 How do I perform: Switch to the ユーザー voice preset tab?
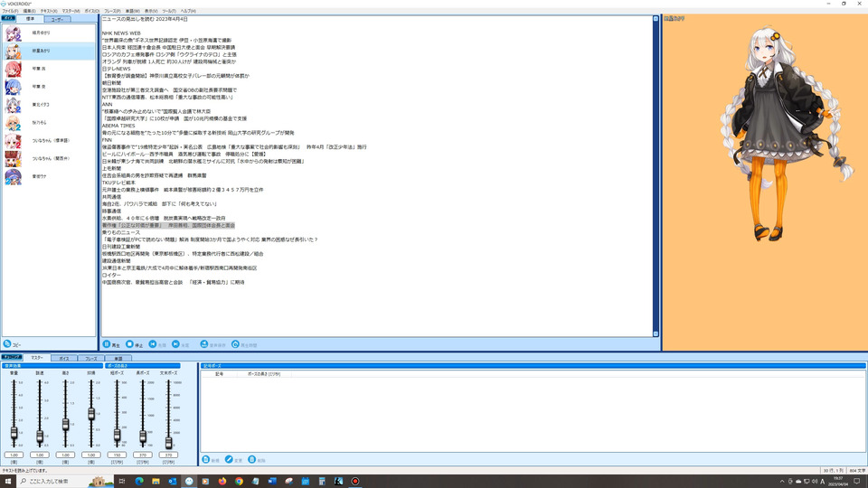click(x=57, y=19)
